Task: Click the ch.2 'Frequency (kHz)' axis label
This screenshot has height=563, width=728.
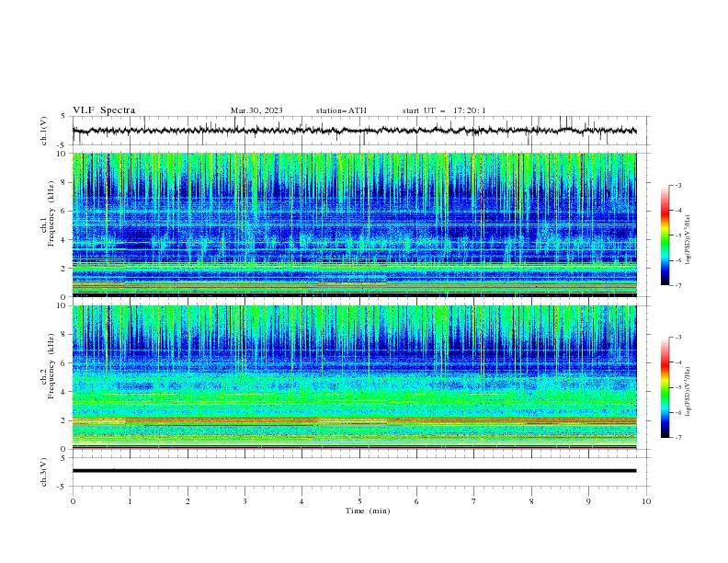Action: pyautogui.click(x=51, y=366)
